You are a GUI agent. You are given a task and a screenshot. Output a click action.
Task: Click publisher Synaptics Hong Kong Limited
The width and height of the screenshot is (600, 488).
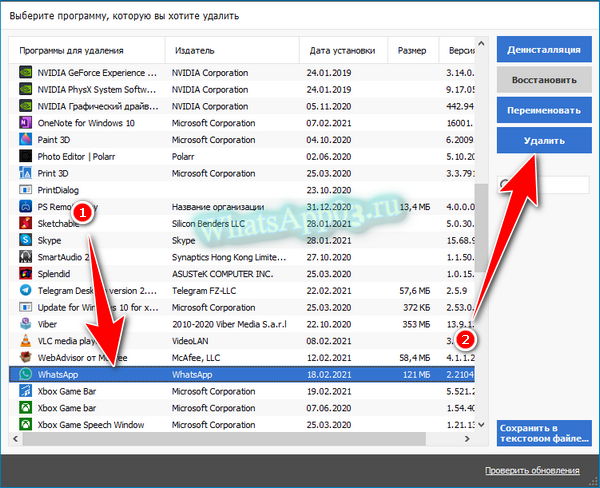pyautogui.click(x=229, y=257)
